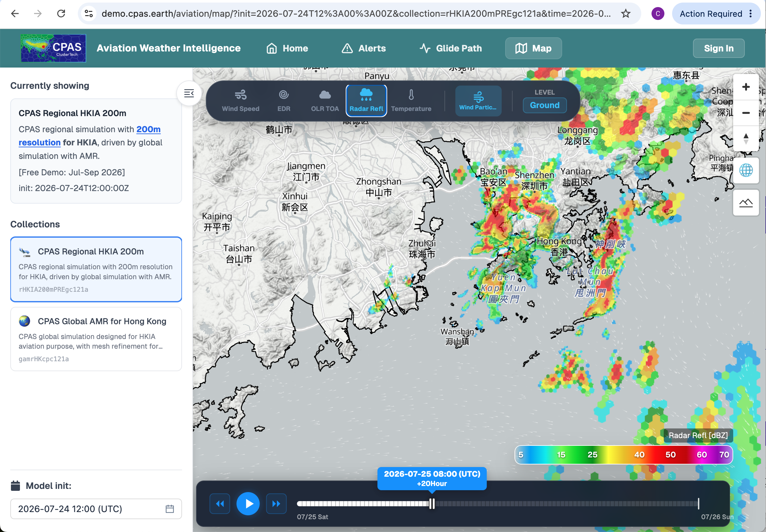Toggle the Wind Particles overlay

(x=478, y=101)
